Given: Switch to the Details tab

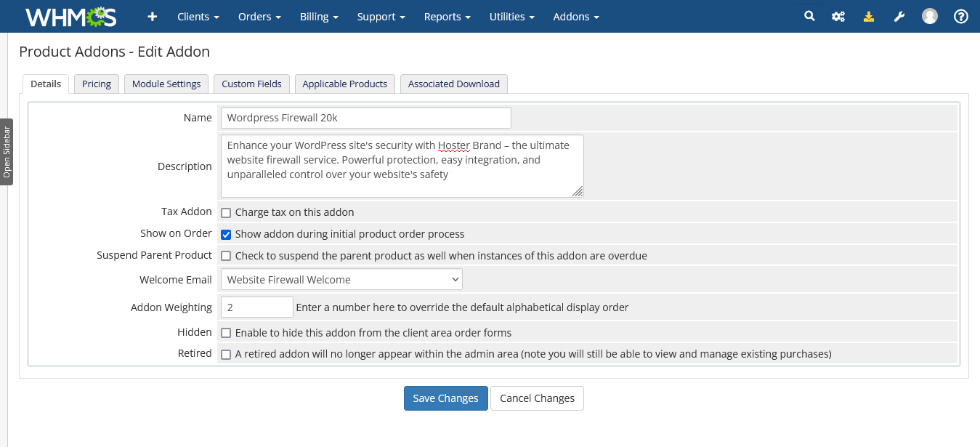Looking at the screenshot, I should pyautogui.click(x=46, y=84).
